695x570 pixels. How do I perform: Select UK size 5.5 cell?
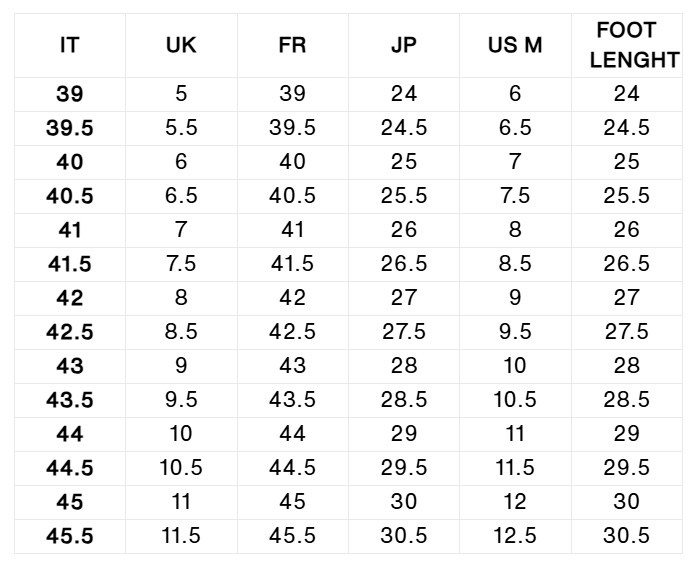(x=181, y=128)
